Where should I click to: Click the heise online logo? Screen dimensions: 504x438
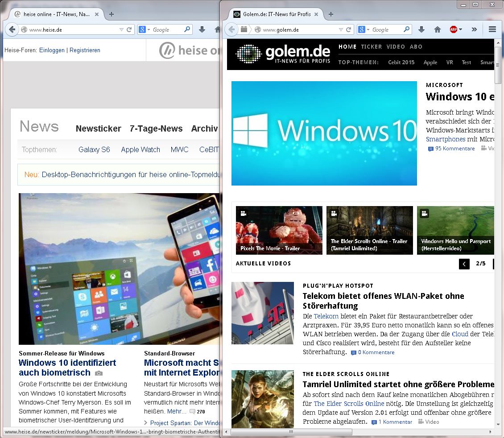click(x=189, y=50)
